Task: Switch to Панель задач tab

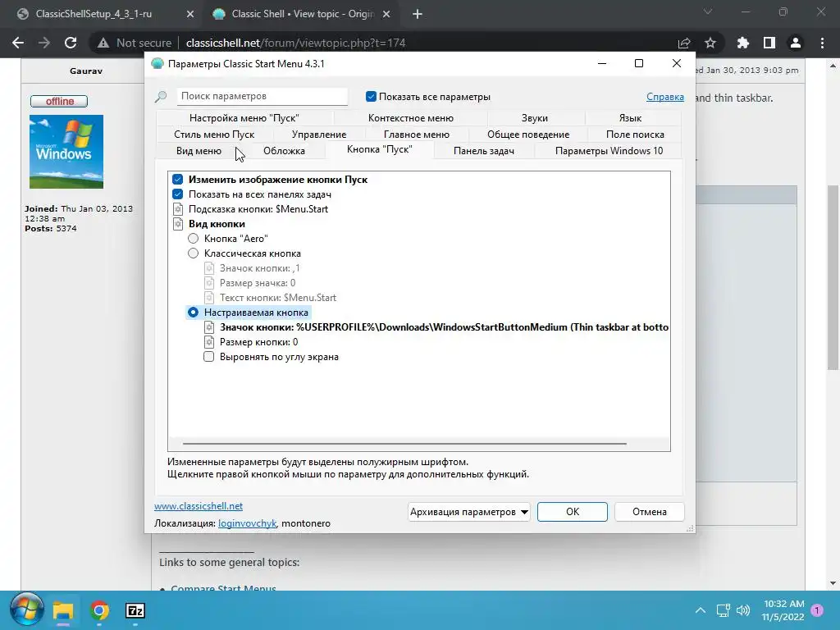Action: tap(484, 151)
